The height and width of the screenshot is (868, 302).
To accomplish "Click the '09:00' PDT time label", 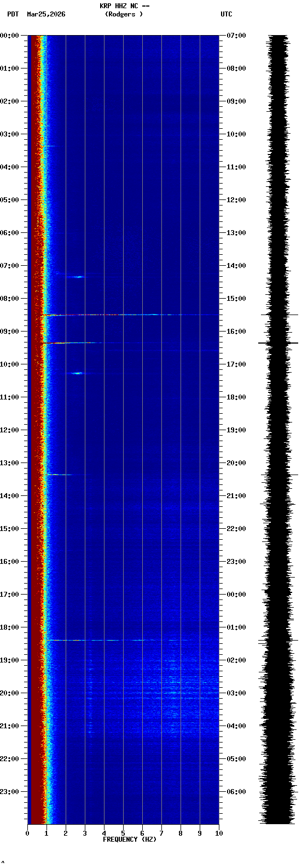I will pos(9,332).
